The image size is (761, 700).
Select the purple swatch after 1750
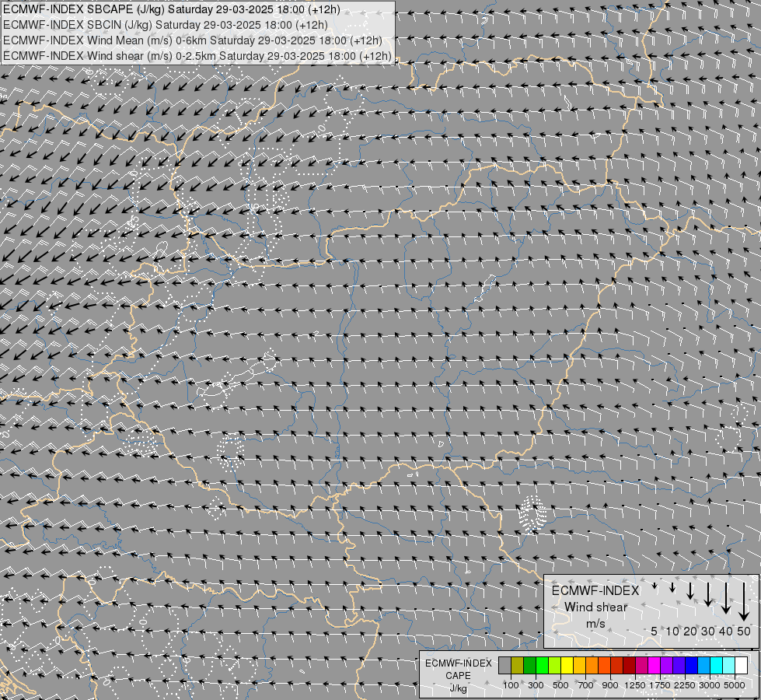[x=667, y=665]
